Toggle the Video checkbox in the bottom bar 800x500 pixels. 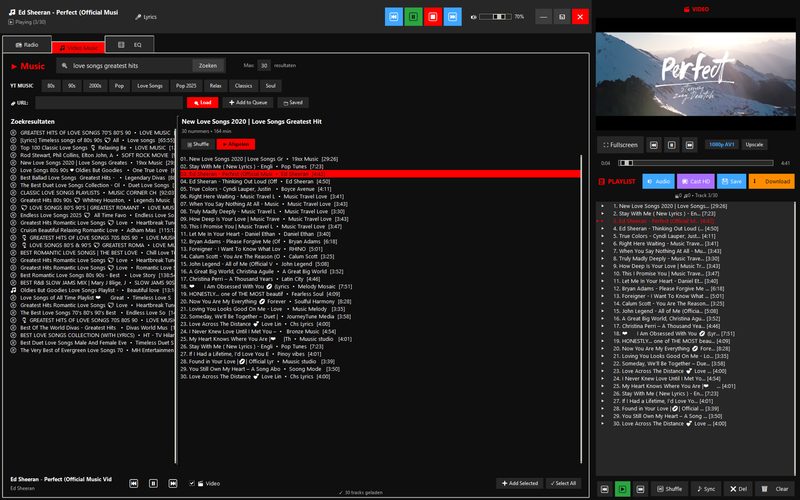(192, 483)
